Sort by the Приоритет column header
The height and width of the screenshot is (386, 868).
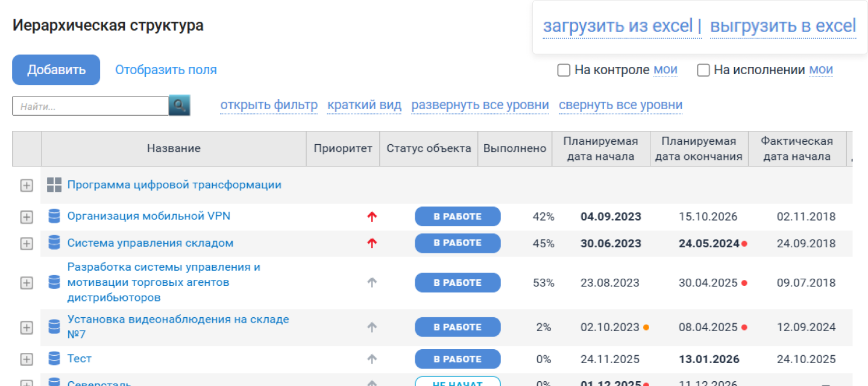pyautogui.click(x=342, y=148)
